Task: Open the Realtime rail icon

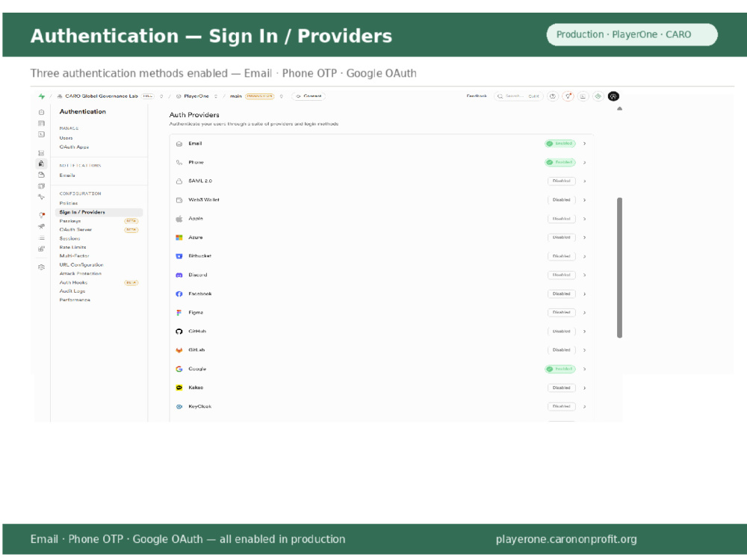Action: coord(41,196)
